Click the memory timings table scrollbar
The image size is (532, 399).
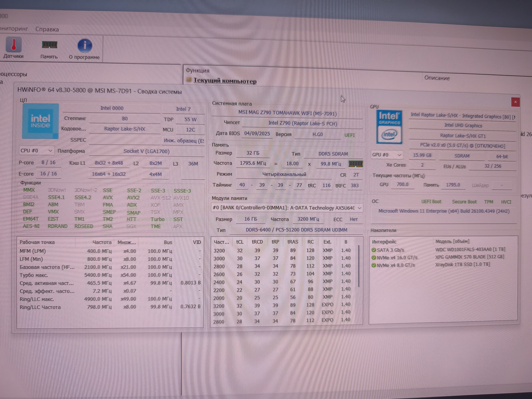[359, 266]
